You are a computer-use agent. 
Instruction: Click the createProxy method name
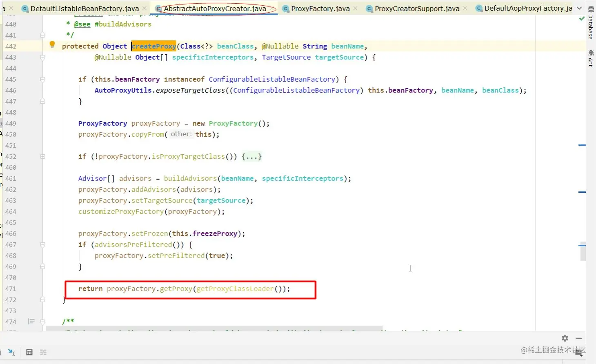[x=154, y=47]
